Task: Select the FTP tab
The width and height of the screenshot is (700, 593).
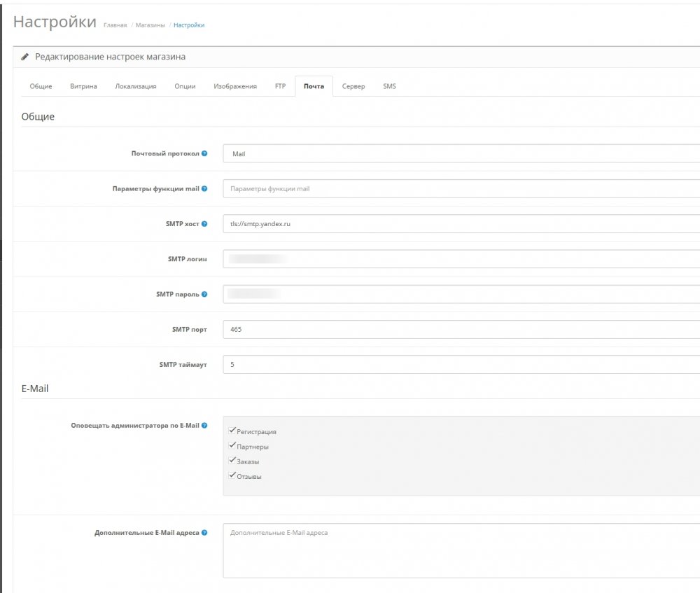Action: 281,86
